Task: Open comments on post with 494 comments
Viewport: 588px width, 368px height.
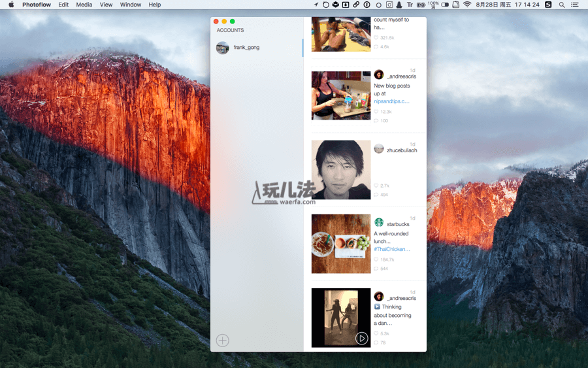Action: (x=376, y=195)
